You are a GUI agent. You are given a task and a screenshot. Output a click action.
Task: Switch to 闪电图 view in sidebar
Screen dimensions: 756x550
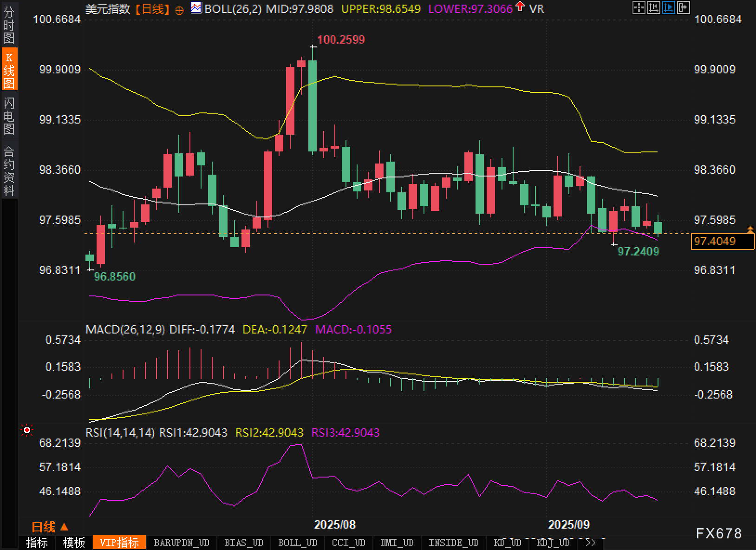point(9,115)
